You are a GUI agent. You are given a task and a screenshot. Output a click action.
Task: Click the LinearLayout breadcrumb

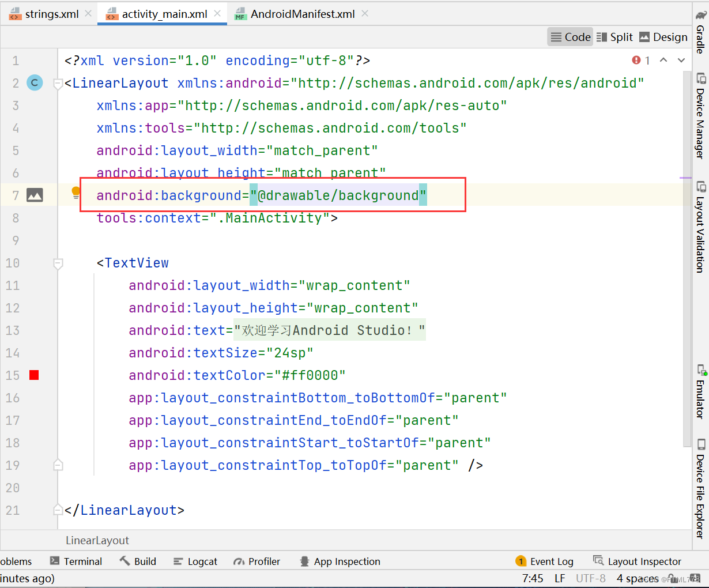(97, 540)
